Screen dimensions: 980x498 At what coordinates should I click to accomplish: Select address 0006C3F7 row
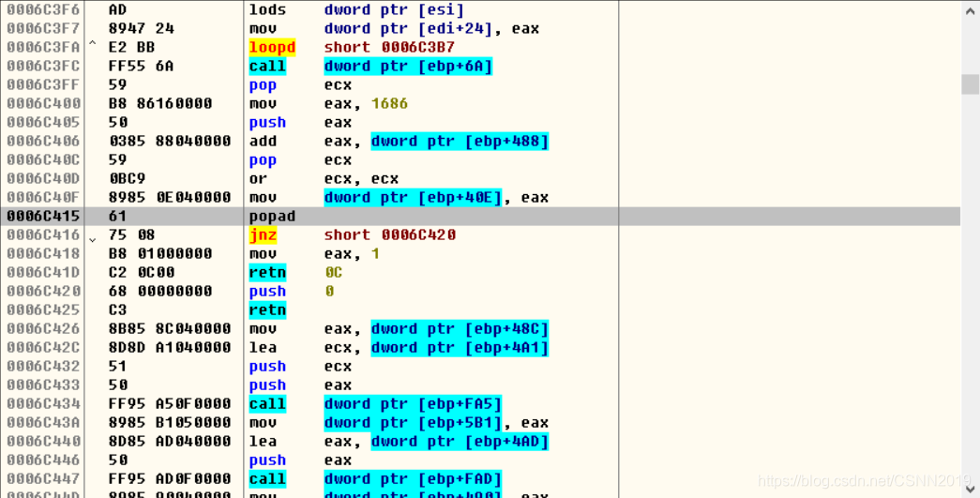coord(480,29)
